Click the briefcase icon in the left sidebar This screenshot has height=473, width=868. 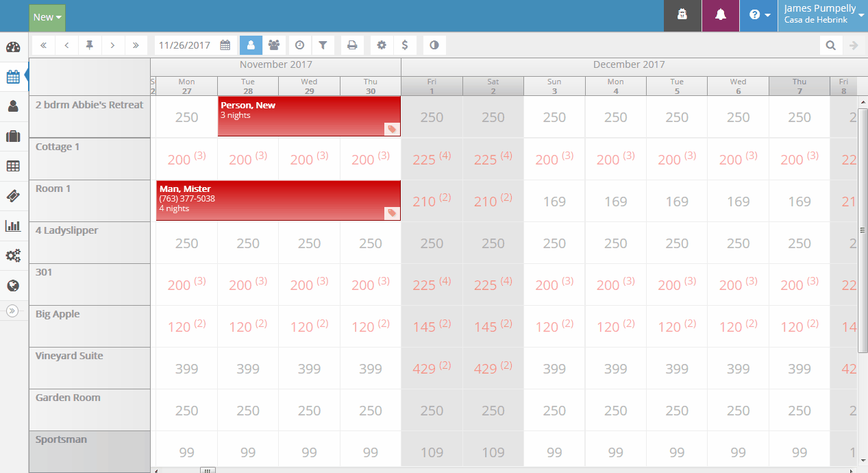click(x=13, y=136)
